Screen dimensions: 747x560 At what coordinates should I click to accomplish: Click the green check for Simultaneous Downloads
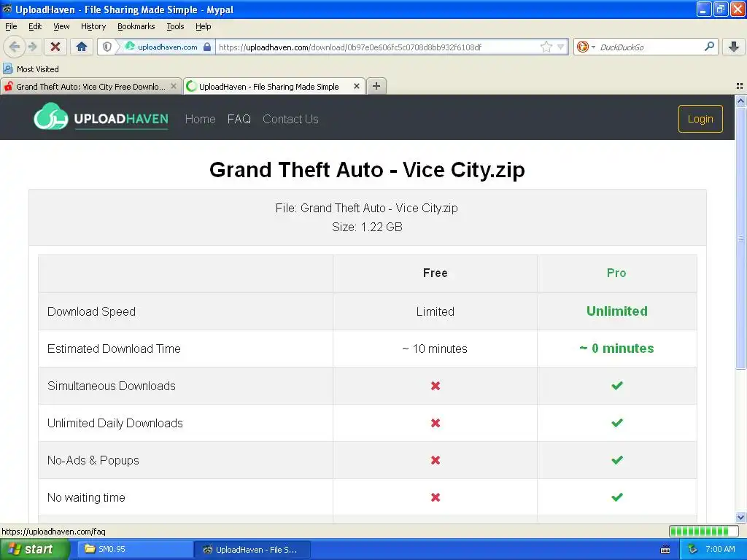click(616, 385)
